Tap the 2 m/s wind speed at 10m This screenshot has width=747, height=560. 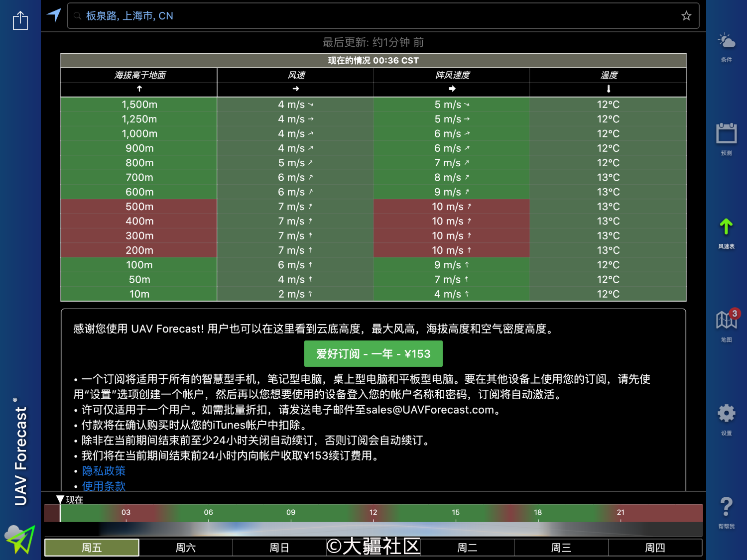click(x=295, y=294)
